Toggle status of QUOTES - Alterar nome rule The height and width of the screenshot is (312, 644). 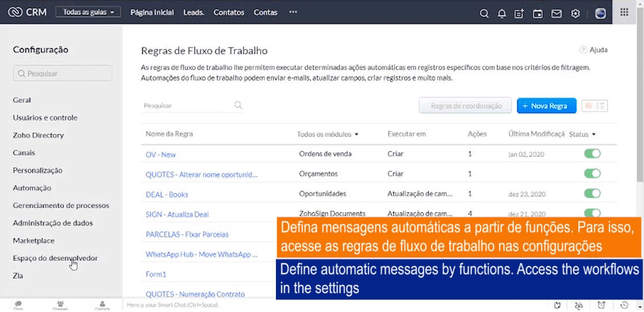click(x=592, y=174)
